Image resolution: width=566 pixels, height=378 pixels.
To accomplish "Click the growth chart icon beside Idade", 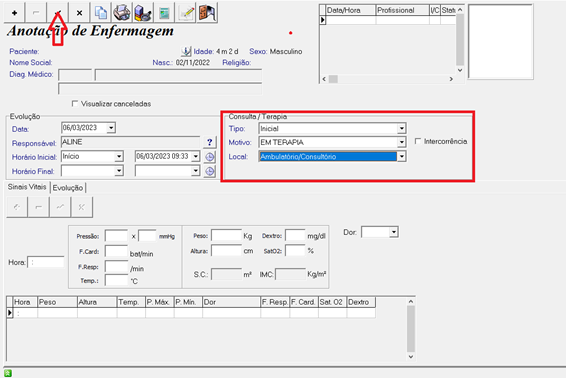I will pos(186,51).
